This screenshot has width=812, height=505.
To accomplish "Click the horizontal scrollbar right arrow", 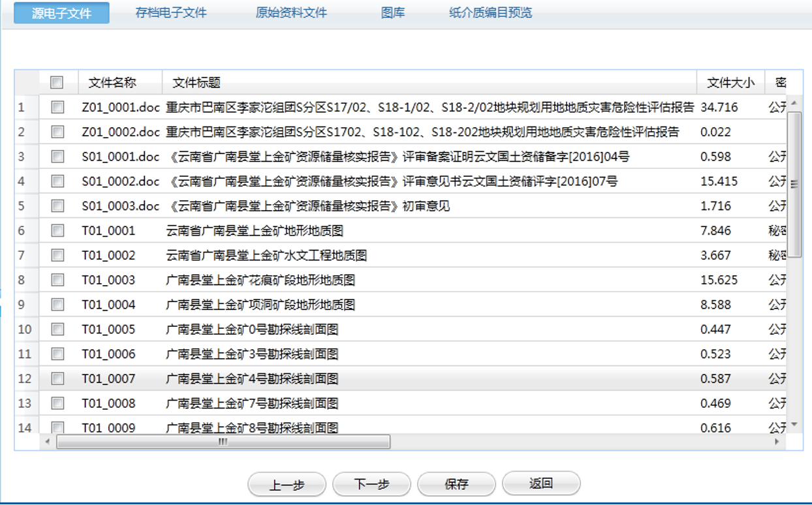I will [x=777, y=442].
